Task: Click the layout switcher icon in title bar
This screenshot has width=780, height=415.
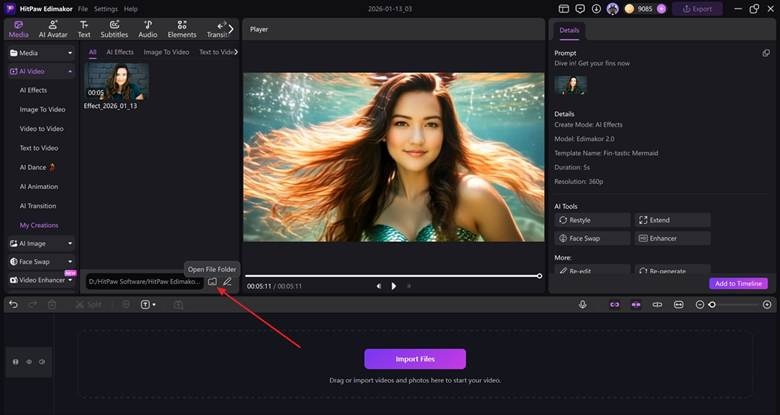Action: (x=564, y=9)
